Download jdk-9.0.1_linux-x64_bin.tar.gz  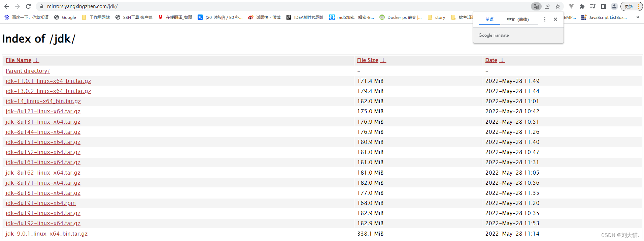(x=47, y=234)
